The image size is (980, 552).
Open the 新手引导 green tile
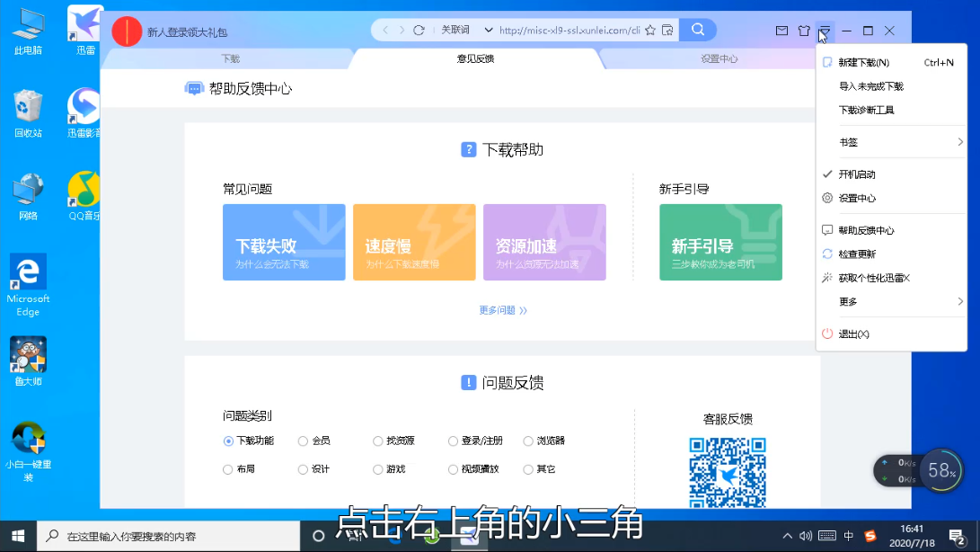click(720, 243)
